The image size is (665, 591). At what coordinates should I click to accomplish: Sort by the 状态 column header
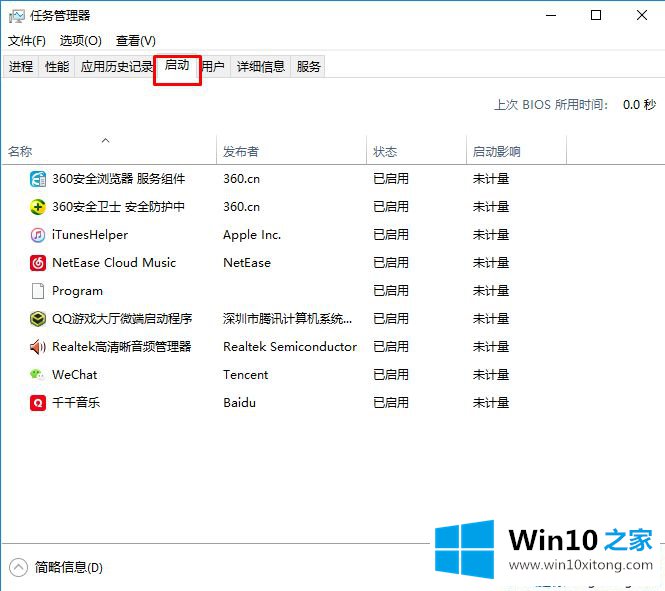[x=416, y=151]
